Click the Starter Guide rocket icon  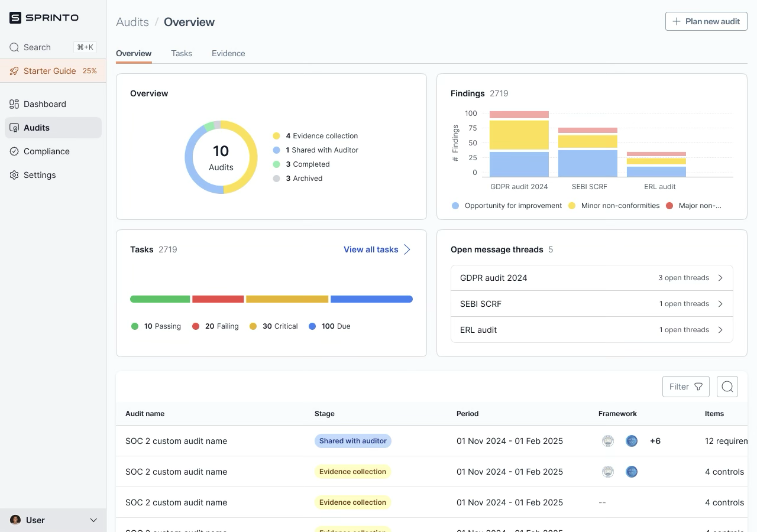[x=14, y=71]
